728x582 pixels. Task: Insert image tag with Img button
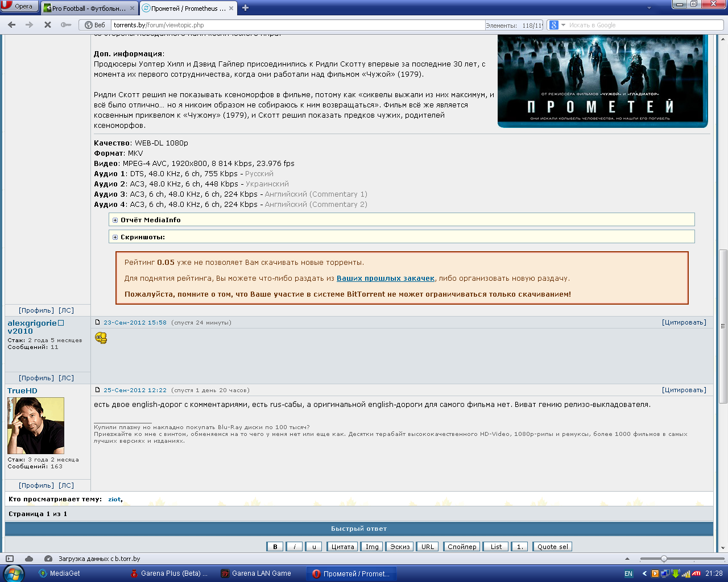coord(372,547)
